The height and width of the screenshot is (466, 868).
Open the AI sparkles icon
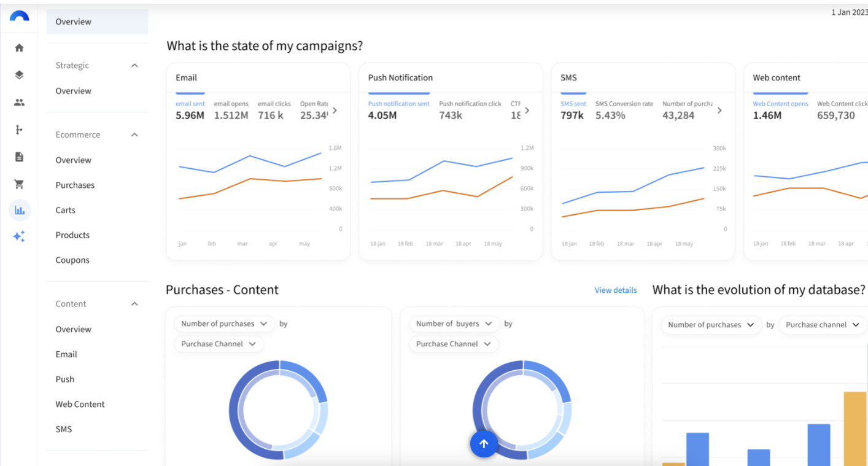pos(19,236)
